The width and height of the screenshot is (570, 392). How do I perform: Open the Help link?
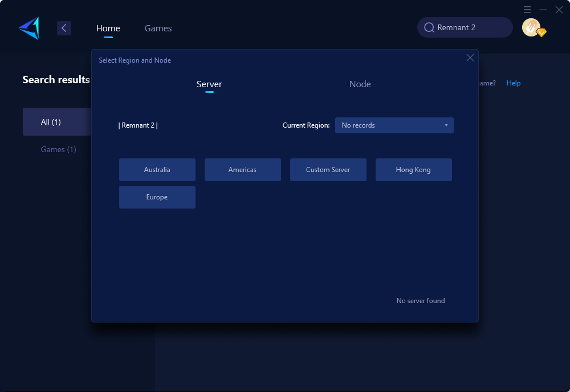click(514, 83)
